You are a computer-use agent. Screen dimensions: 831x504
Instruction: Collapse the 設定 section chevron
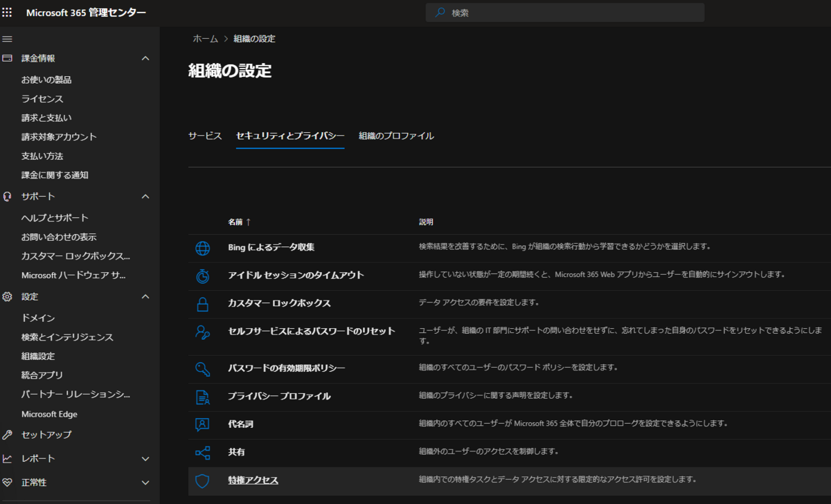pos(145,296)
